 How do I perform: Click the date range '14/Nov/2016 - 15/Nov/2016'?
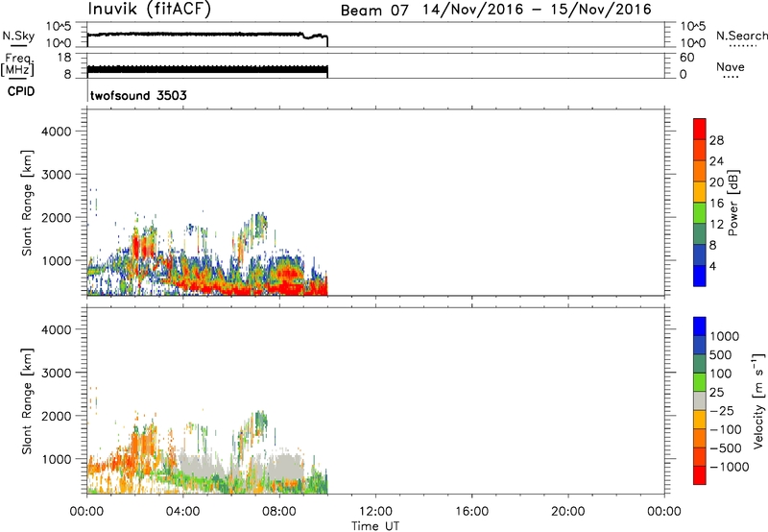point(538,10)
